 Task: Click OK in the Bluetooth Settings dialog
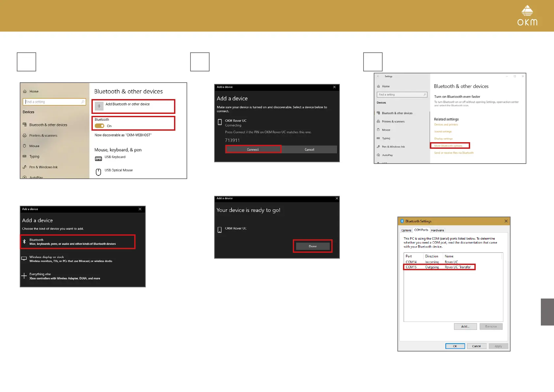[x=455, y=346]
